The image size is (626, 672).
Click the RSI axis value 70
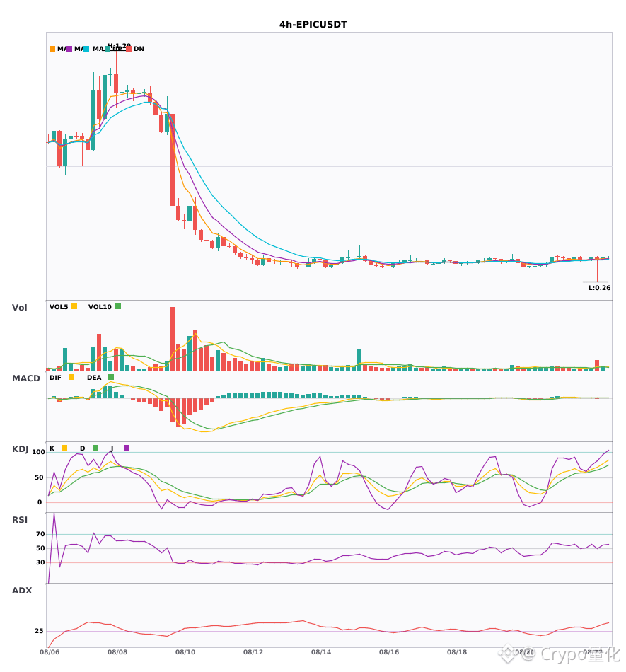click(x=41, y=534)
